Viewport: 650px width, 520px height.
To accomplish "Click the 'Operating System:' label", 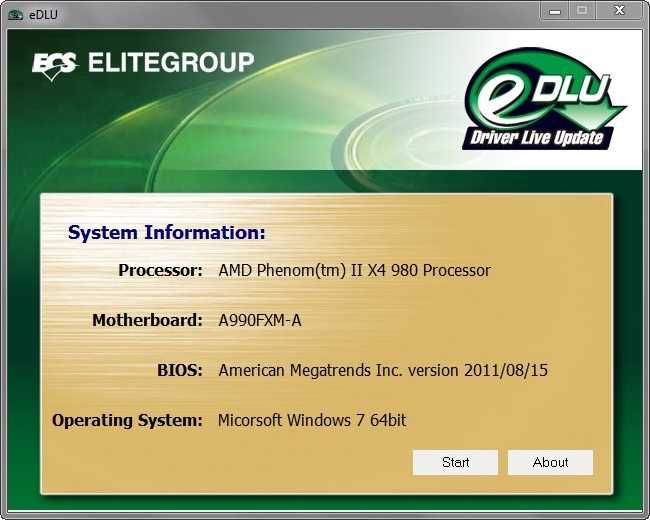I will [x=127, y=420].
